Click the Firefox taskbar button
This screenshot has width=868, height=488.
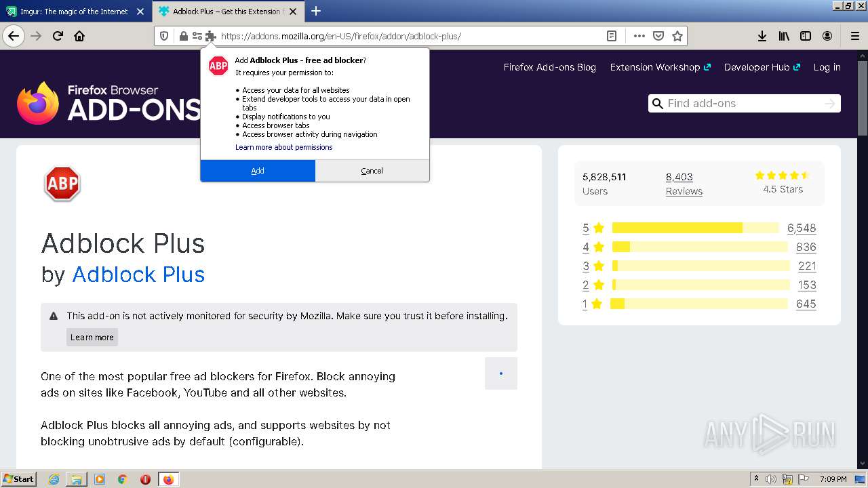pyautogui.click(x=168, y=479)
